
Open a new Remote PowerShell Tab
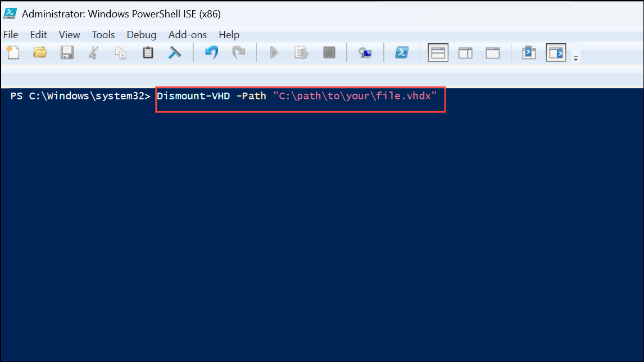pyautogui.click(x=365, y=52)
